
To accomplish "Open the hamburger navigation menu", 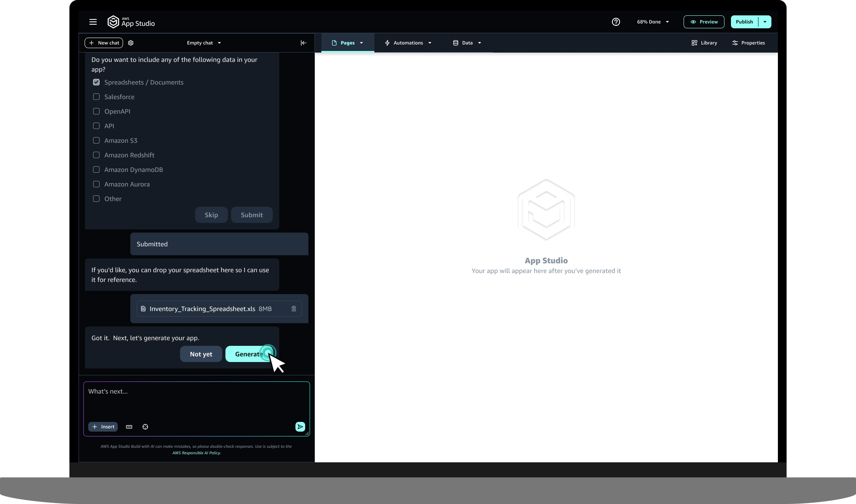I will (93, 22).
